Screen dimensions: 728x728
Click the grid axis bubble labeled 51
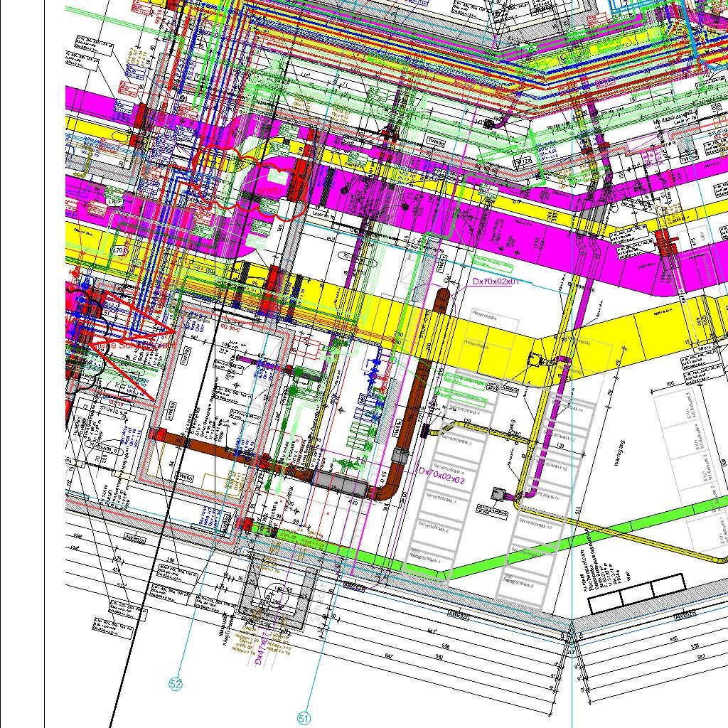[x=304, y=719]
